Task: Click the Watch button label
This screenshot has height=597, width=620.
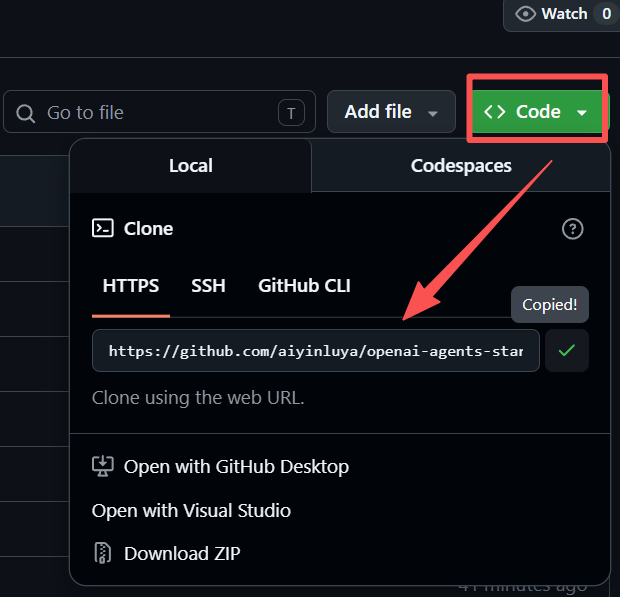Action: click(564, 14)
